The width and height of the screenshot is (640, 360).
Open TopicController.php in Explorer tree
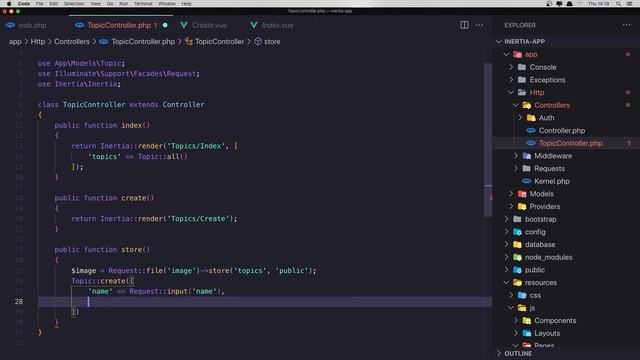(570, 143)
